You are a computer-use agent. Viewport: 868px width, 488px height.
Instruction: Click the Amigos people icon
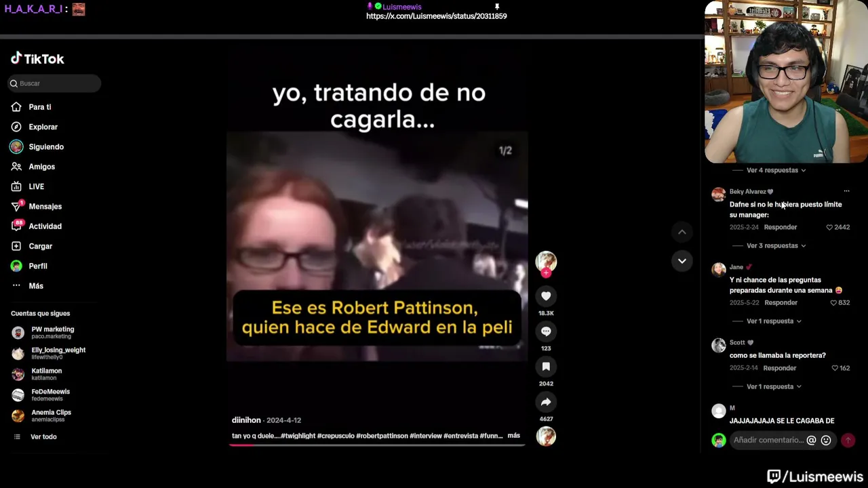pos(16,167)
